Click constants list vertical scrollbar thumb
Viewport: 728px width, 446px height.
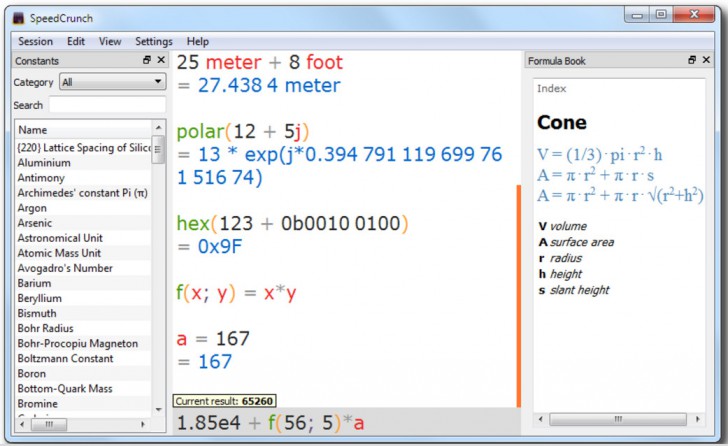(x=158, y=149)
